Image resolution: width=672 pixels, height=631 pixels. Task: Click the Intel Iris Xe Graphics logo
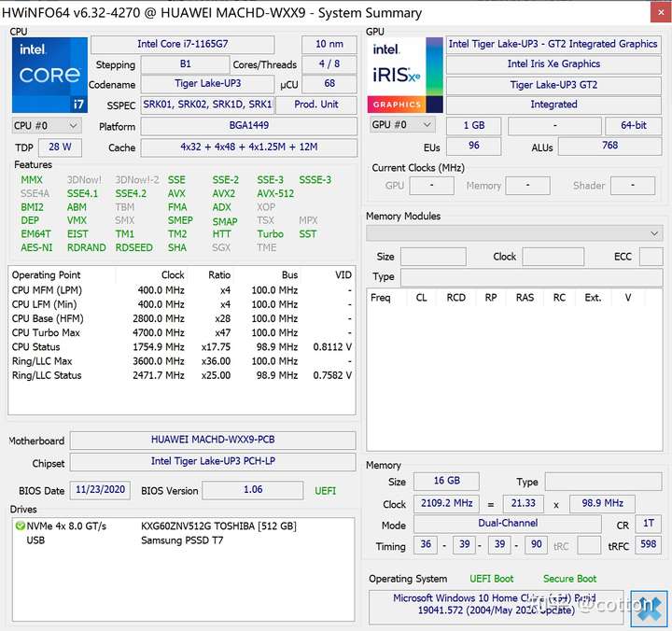pos(405,75)
